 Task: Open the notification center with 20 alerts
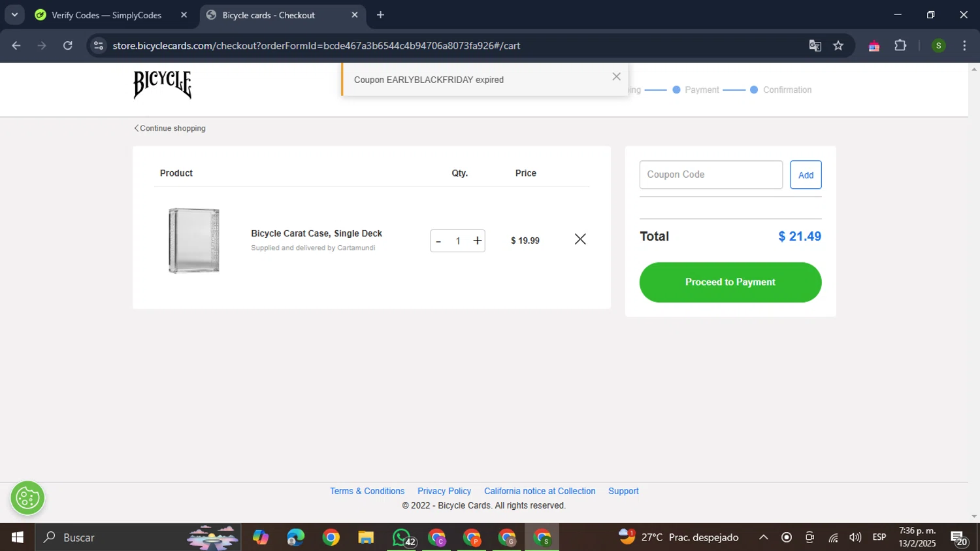click(959, 539)
